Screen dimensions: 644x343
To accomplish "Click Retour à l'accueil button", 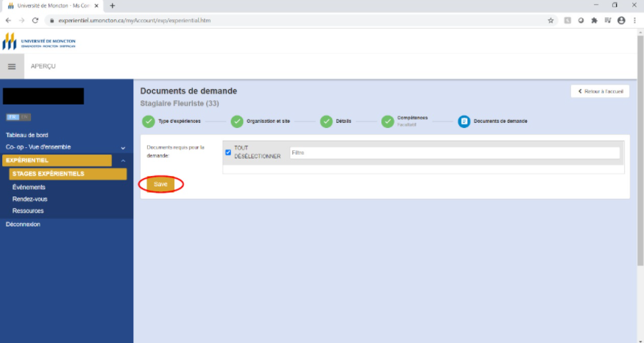I will (600, 91).
